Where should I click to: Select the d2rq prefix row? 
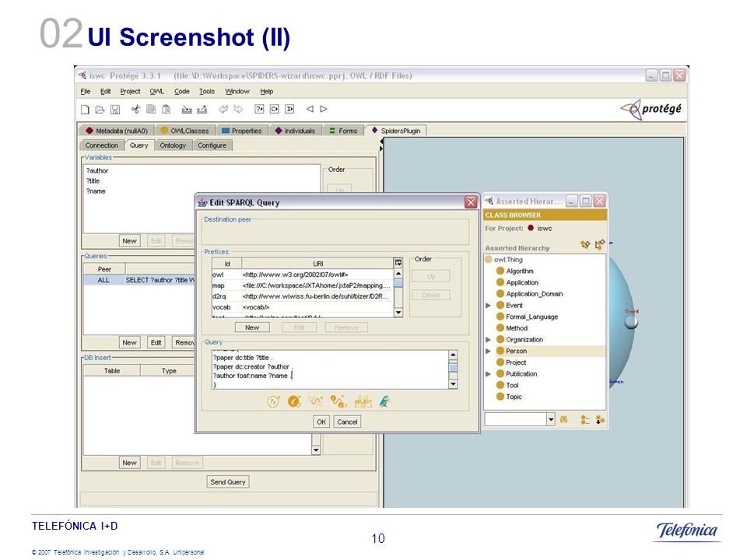[x=303, y=296]
